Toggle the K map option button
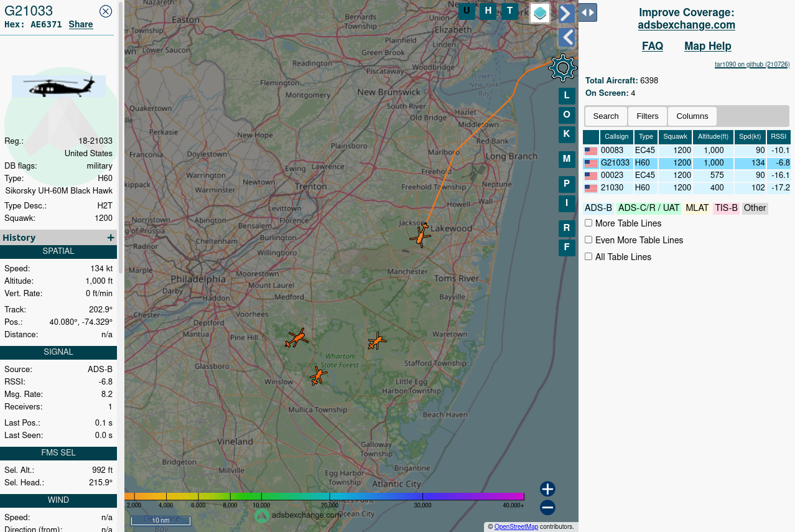 point(567,134)
